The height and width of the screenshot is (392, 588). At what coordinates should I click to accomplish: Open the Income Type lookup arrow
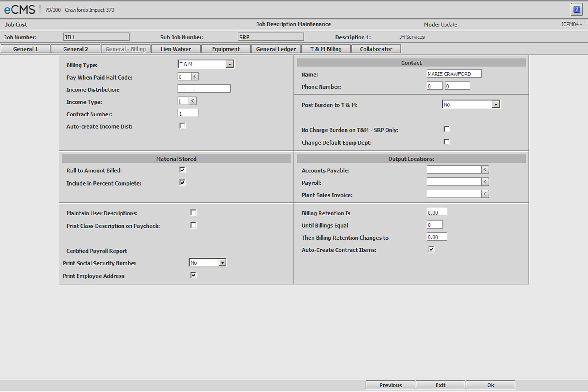click(x=193, y=101)
